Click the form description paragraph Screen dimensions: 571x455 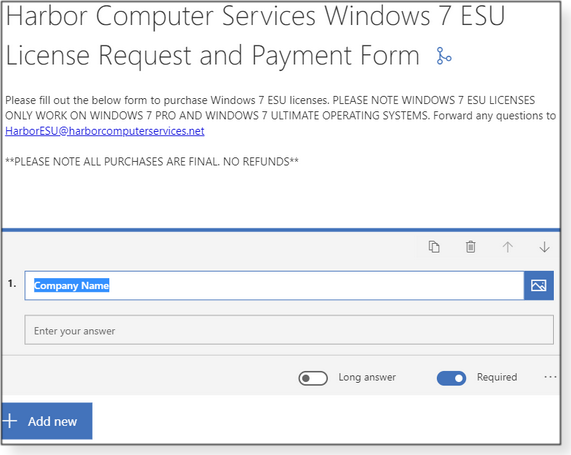[280, 115]
